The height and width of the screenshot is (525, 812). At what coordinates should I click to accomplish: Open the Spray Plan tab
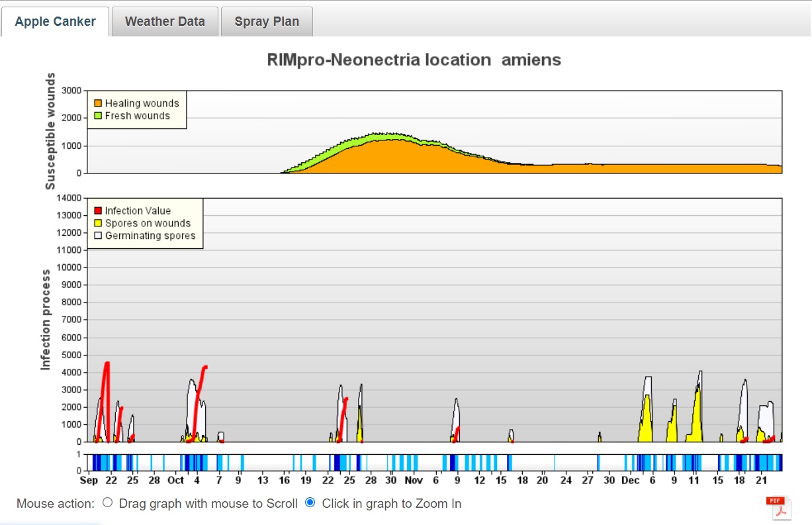pos(267,21)
